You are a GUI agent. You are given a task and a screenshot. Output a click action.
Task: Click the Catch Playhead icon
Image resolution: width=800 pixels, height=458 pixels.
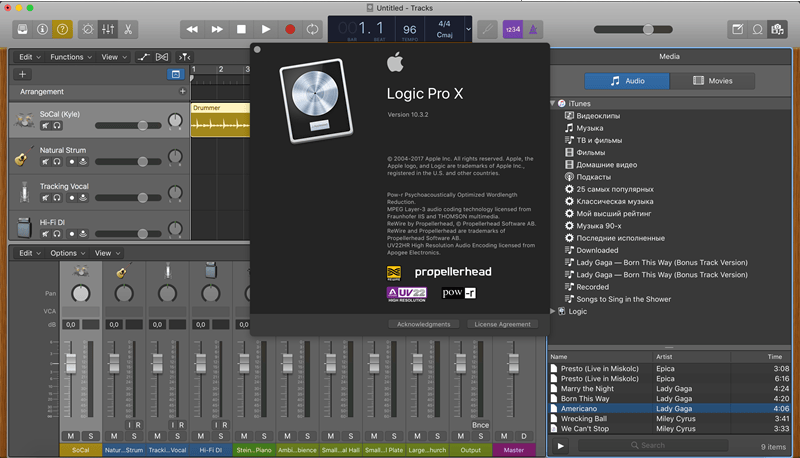pos(184,57)
